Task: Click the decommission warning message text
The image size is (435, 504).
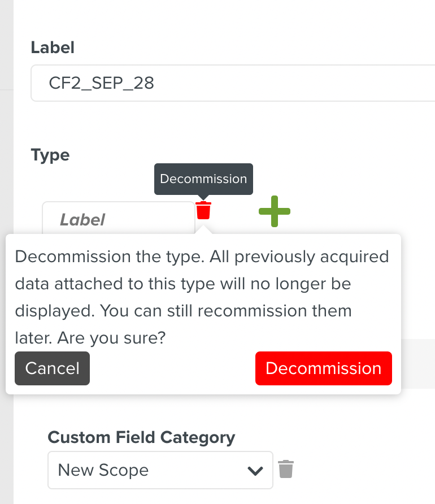Action: click(202, 284)
